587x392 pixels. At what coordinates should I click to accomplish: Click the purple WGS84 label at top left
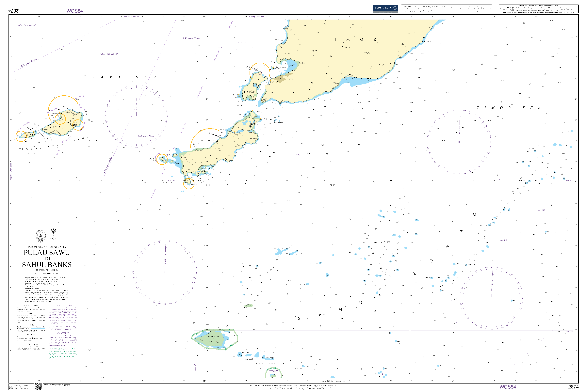[x=74, y=11]
